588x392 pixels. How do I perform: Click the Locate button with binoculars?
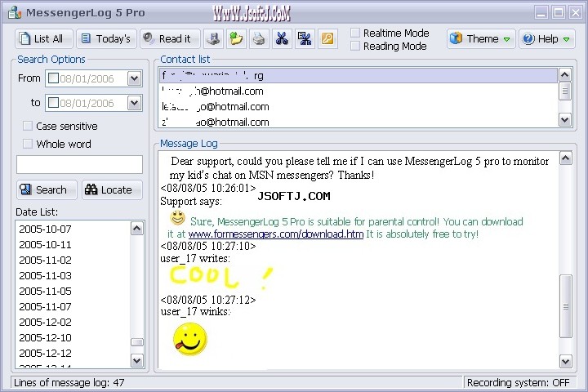(112, 189)
